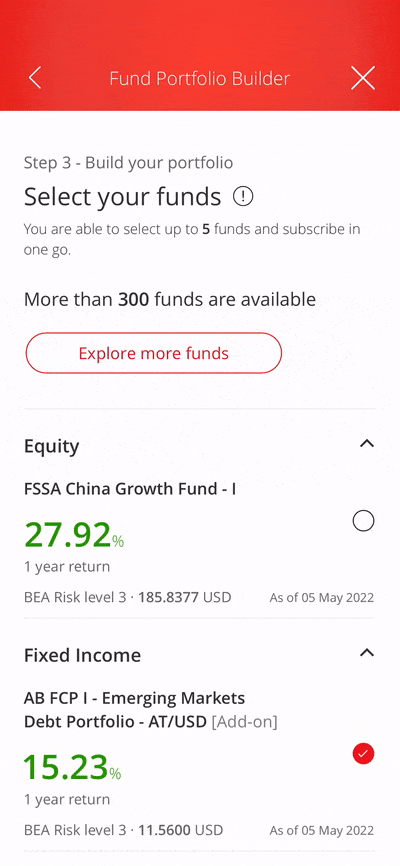Tap the 27.92% one year return figure

[x=74, y=535]
